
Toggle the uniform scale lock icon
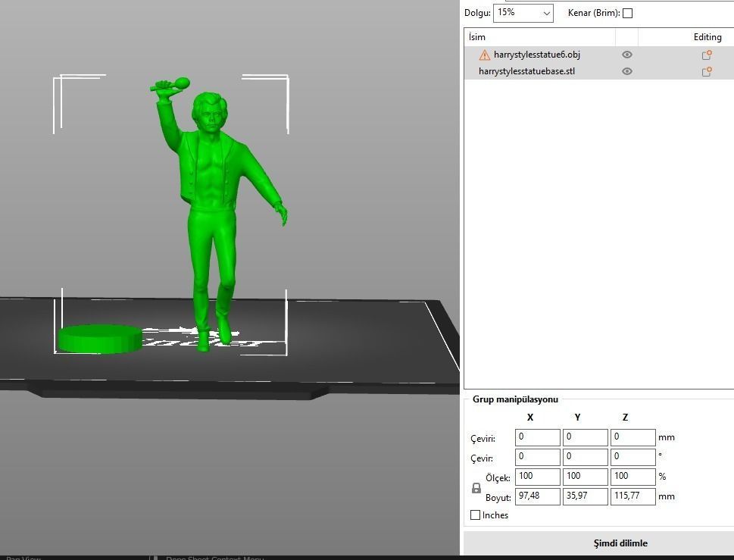tap(476, 488)
